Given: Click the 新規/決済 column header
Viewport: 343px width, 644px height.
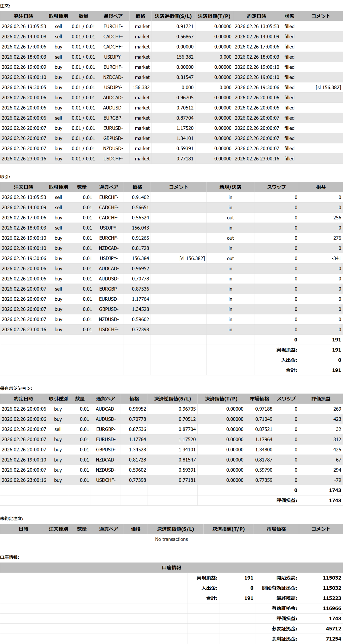Looking at the screenshot, I should pos(230,187).
